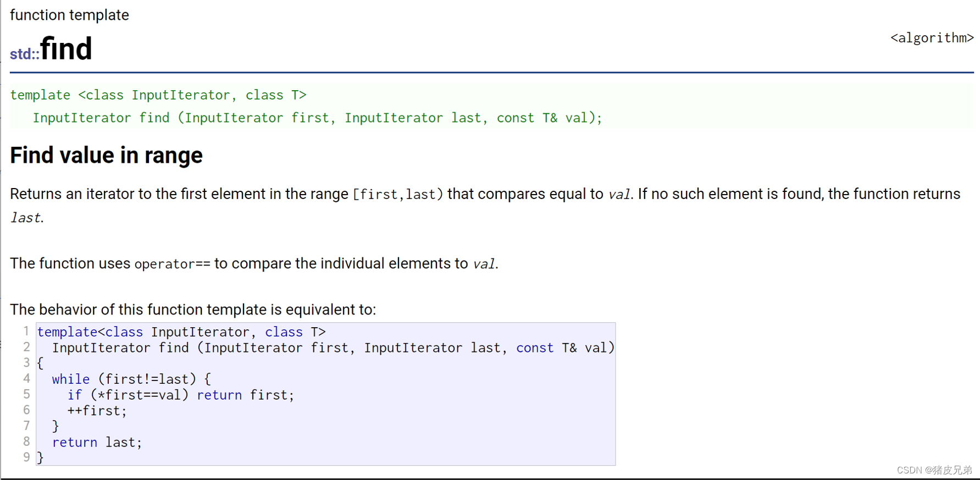
Task: Click the "operator==" text in paragraph
Action: pos(172,264)
